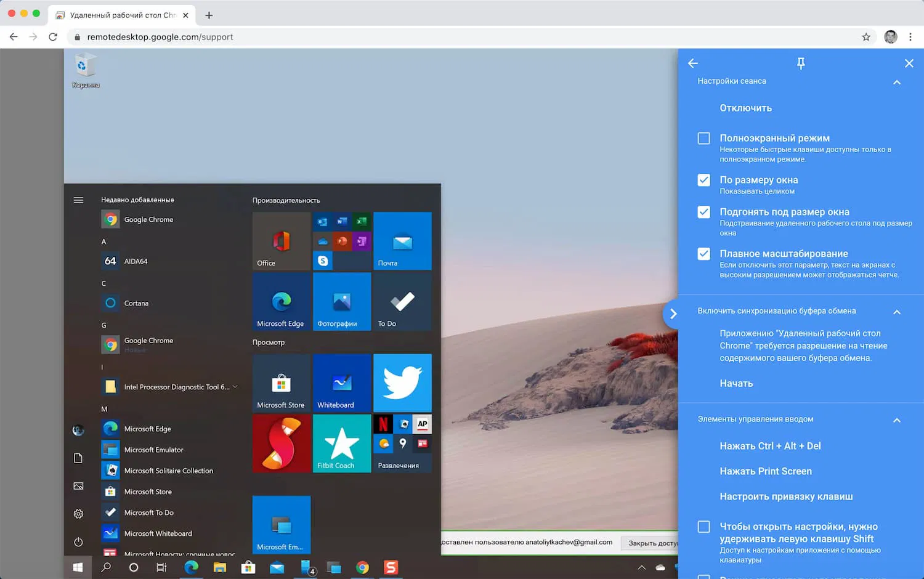Open the Twitter tile

(402, 383)
